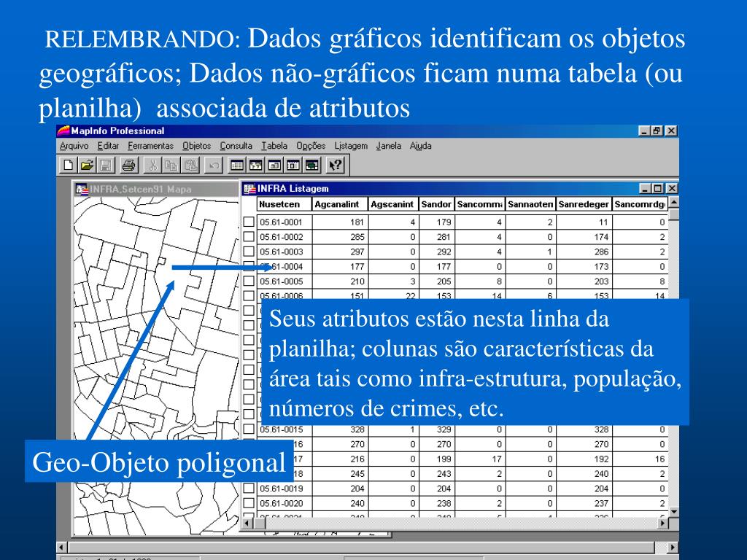747x560 pixels.
Task: Click Agcanalint value 328 in row 05.61-0015
Action: (x=340, y=429)
